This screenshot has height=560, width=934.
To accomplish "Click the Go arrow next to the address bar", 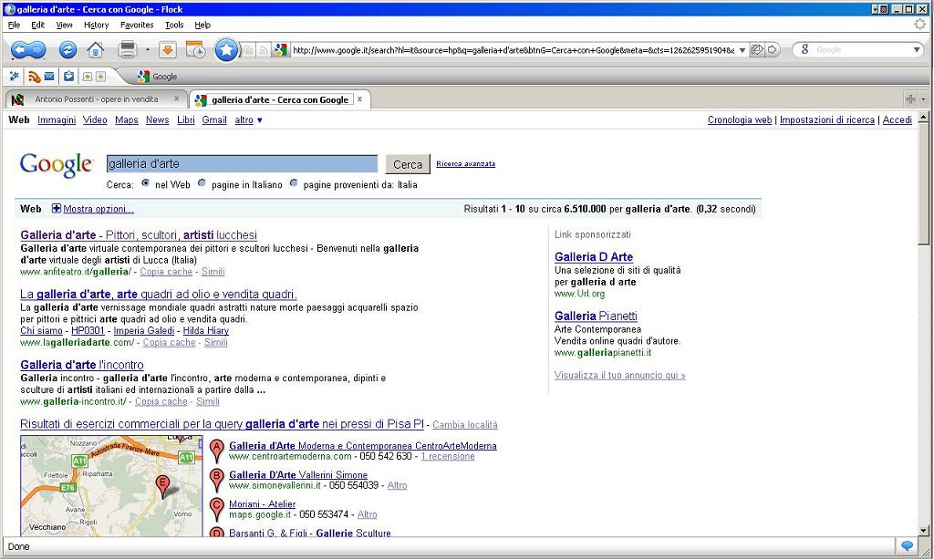I will [x=773, y=50].
